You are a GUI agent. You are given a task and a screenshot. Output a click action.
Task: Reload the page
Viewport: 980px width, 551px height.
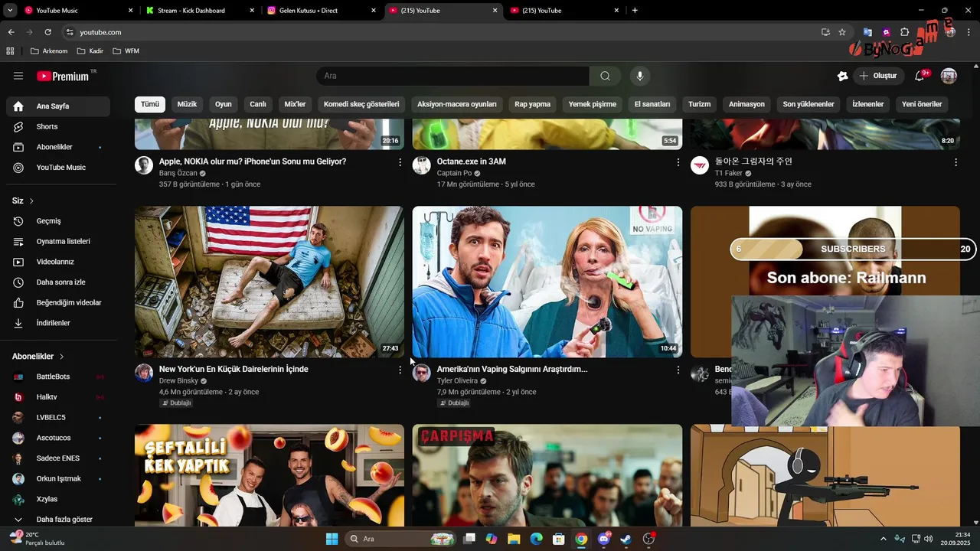[x=47, y=32]
